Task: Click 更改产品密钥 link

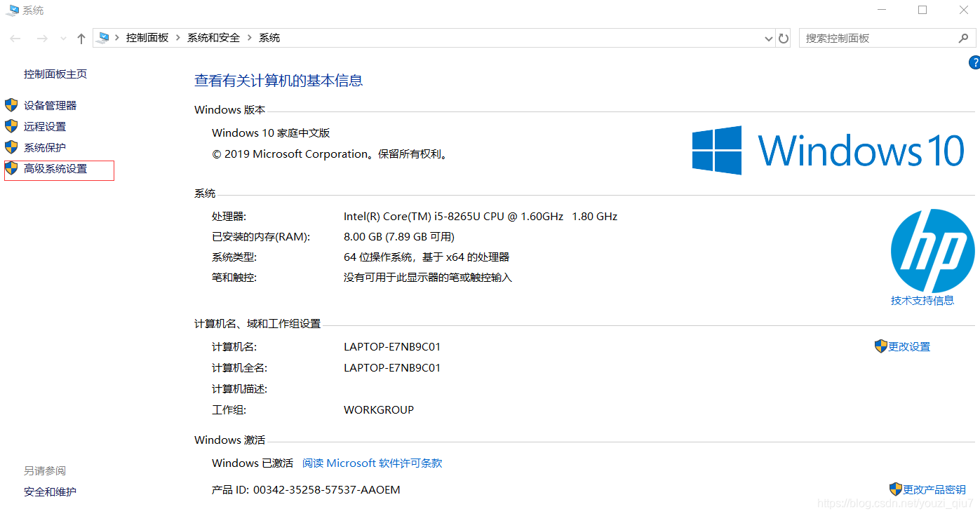Action: coord(934,489)
